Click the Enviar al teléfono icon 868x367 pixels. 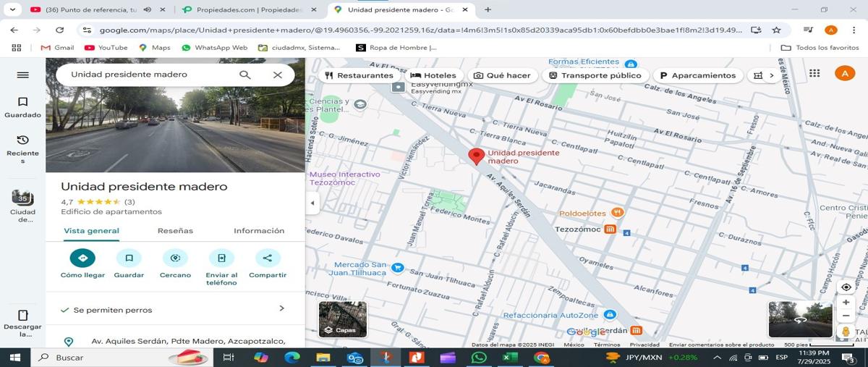pos(221,258)
